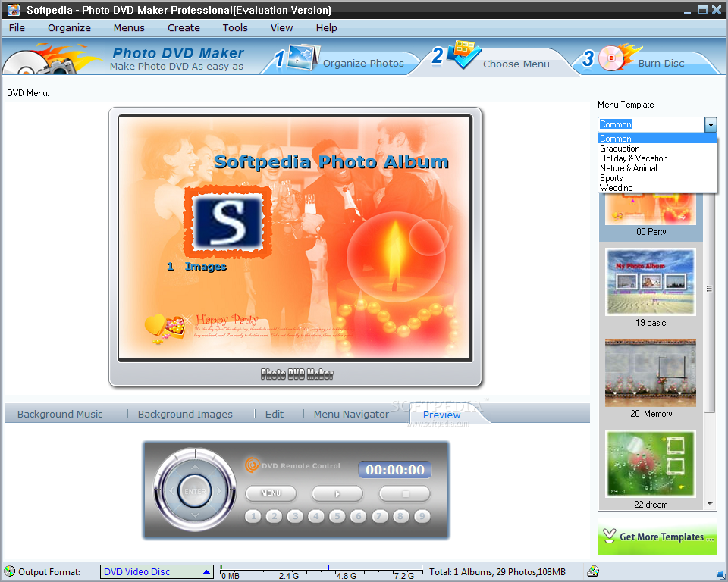Choose the 201Memory template thumbnail
Screen dimensions: 728x582
pos(651,373)
